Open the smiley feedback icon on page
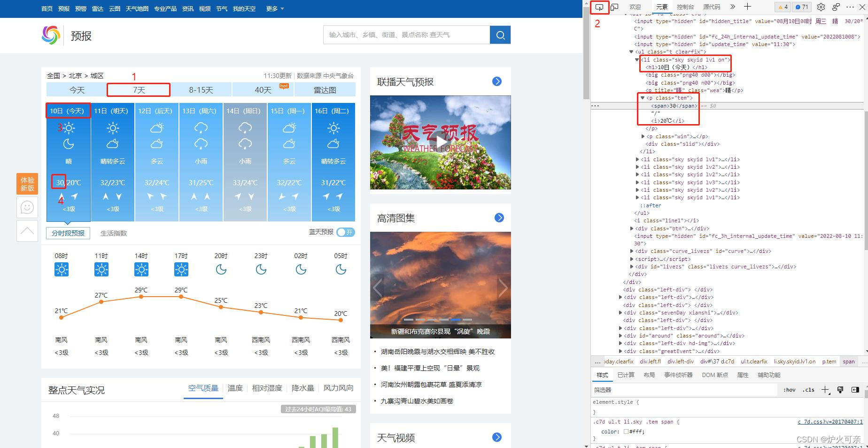Viewport: 868px width, 448px height. [27, 207]
